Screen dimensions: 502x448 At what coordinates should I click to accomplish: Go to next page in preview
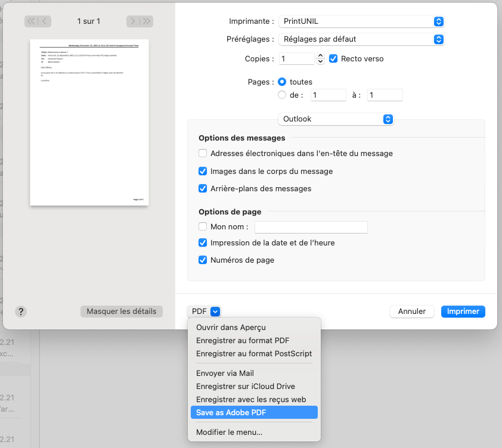click(x=132, y=21)
